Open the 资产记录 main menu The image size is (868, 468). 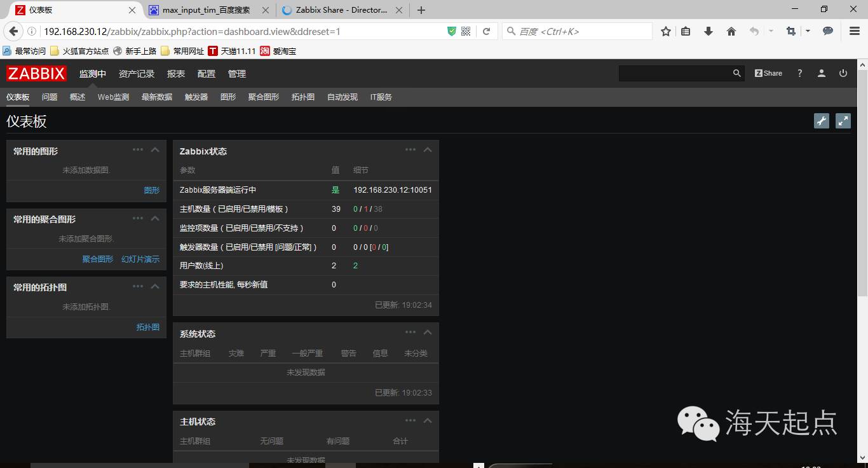coord(137,74)
